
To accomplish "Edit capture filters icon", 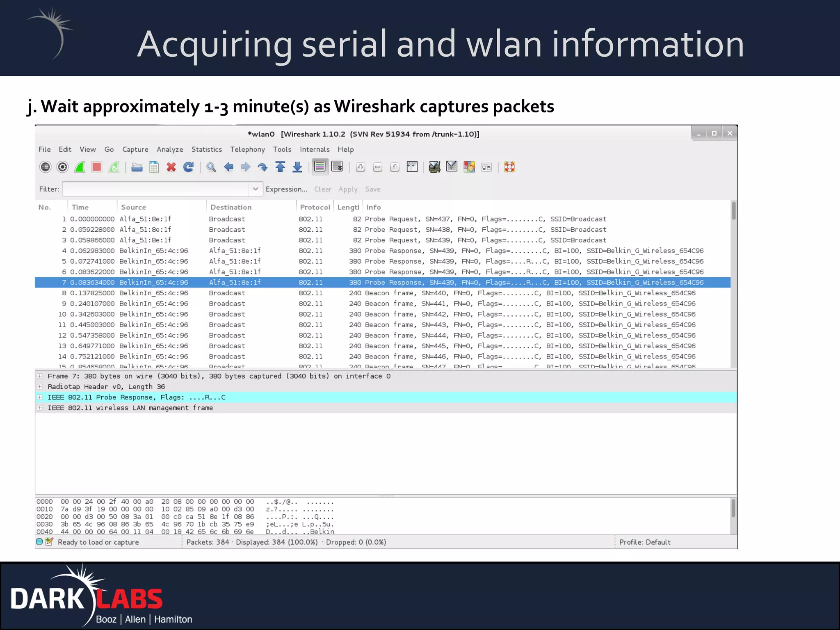I will [x=434, y=167].
